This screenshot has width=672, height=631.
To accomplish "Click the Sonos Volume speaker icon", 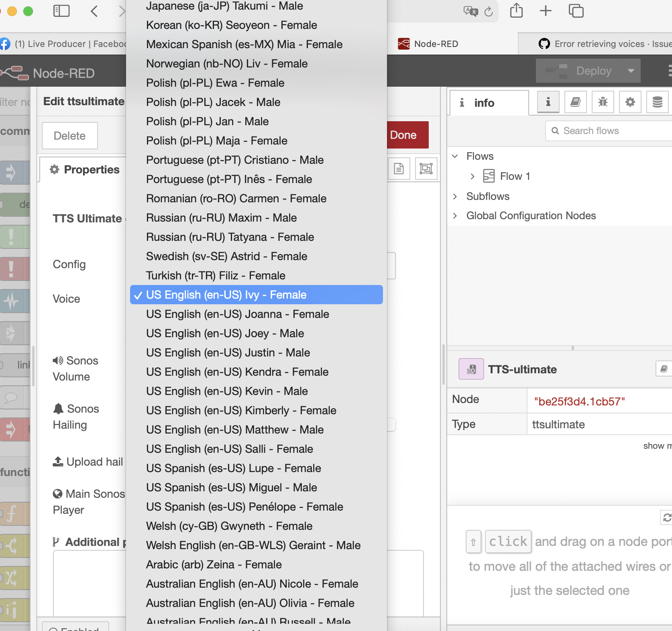I will pyautogui.click(x=57, y=360).
